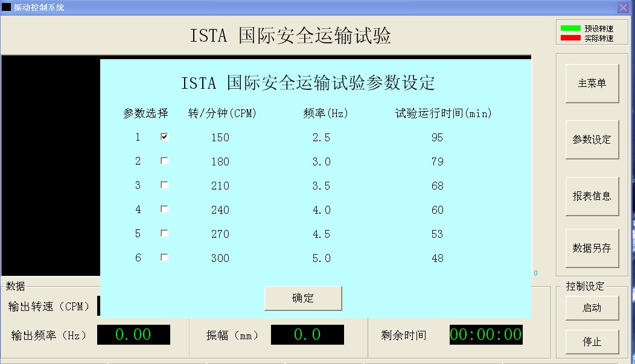The height and width of the screenshot is (364, 635).
Task: Stop the test with 停止
Action: coord(592,342)
